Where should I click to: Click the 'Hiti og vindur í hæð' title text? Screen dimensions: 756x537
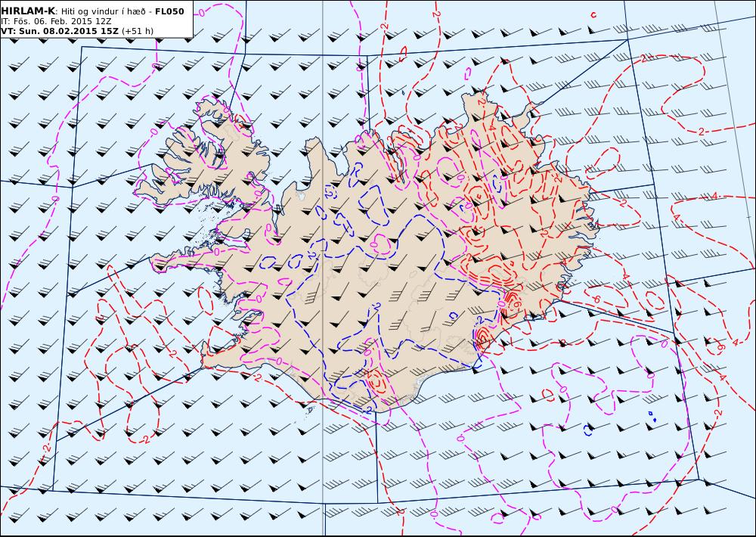click(x=104, y=11)
